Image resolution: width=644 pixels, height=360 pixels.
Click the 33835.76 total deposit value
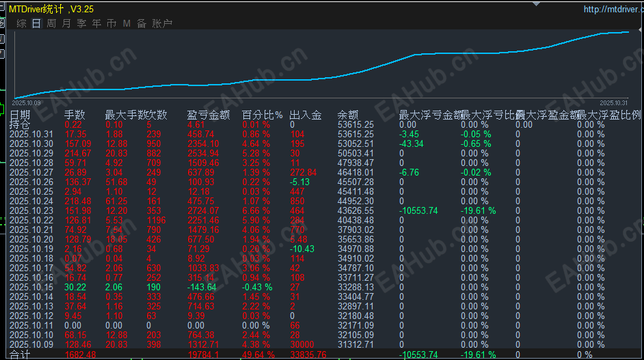coord(308,355)
